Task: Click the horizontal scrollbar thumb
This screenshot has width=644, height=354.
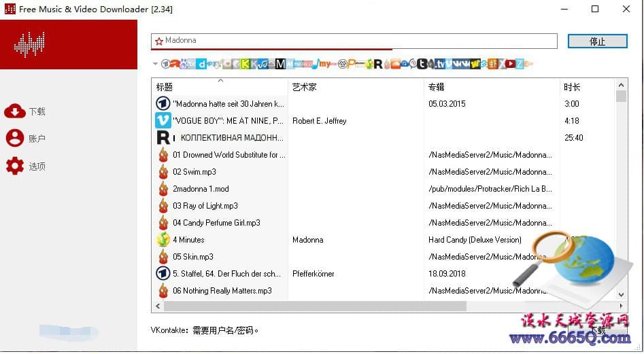Action: coord(315,306)
